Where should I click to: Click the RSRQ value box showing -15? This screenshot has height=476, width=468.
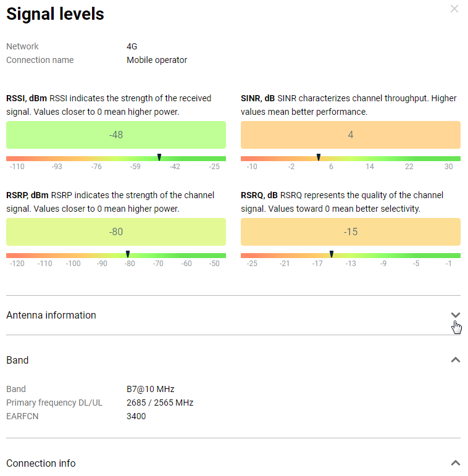pos(351,232)
